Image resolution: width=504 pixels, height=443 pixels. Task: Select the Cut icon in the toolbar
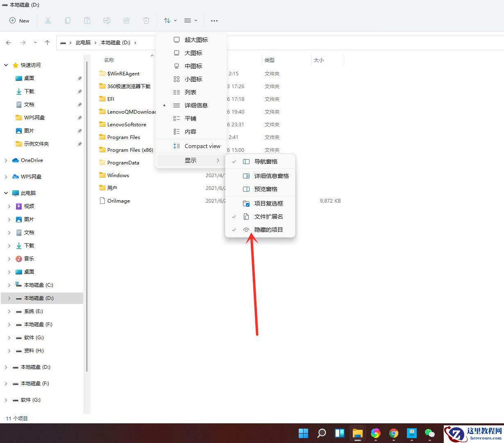pos(48,21)
